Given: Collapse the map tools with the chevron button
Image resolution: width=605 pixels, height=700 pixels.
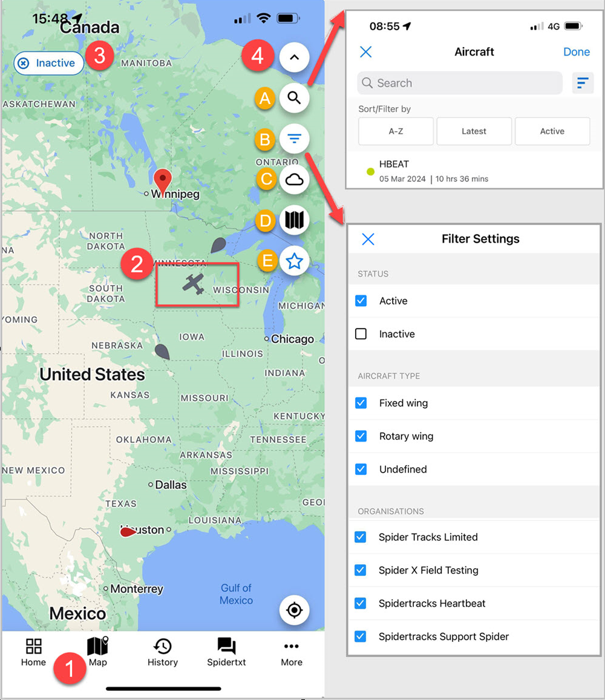Looking at the screenshot, I should (x=294, y=57).
